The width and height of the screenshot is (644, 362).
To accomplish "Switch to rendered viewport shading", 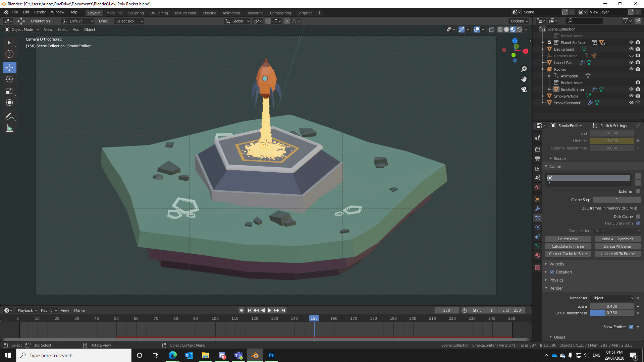I will point(519,29).
